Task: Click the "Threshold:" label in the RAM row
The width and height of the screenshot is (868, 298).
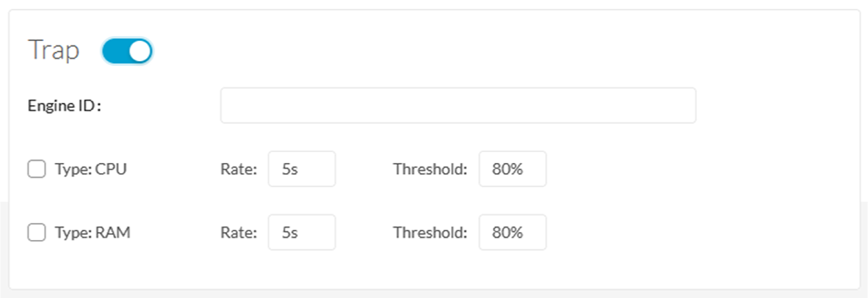Action: pyautogui.click(x=430, y=233)
